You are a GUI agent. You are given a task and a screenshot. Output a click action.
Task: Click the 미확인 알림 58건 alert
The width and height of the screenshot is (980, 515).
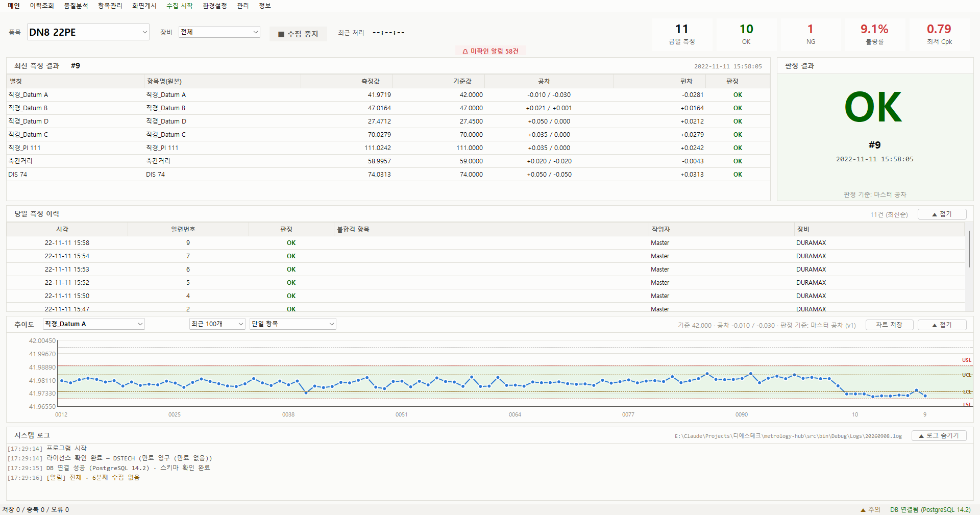coord(491,51)
